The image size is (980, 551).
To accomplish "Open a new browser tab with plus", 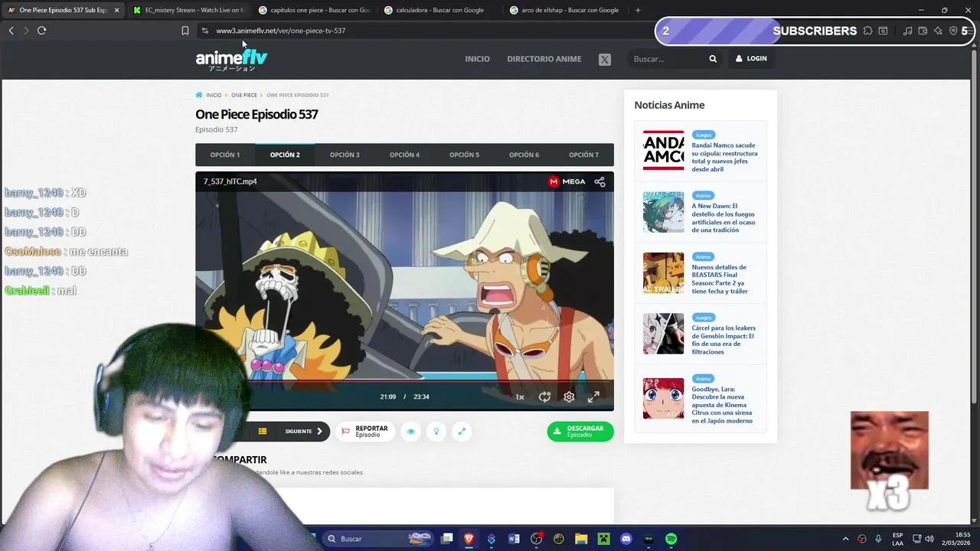I will 638,10.
